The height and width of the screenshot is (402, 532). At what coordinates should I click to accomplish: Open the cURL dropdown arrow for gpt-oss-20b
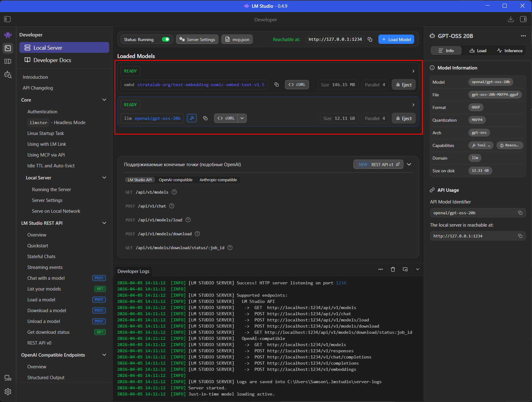pos(242,118)
